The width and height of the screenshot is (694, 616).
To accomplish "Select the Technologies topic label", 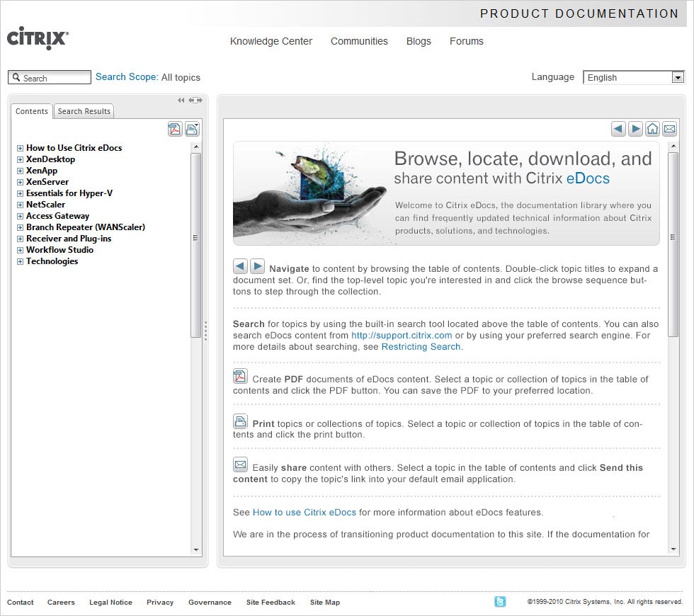I will [52, 261].
